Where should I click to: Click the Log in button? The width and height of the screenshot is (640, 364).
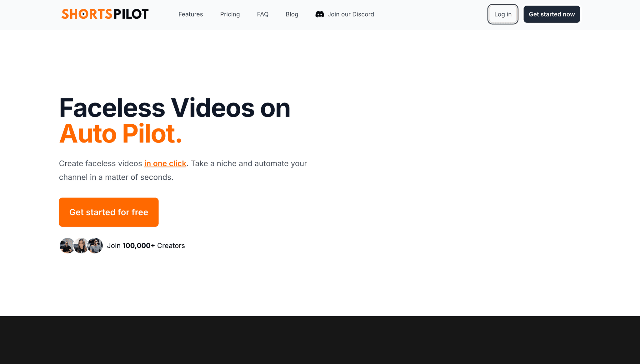pos(502,14)
